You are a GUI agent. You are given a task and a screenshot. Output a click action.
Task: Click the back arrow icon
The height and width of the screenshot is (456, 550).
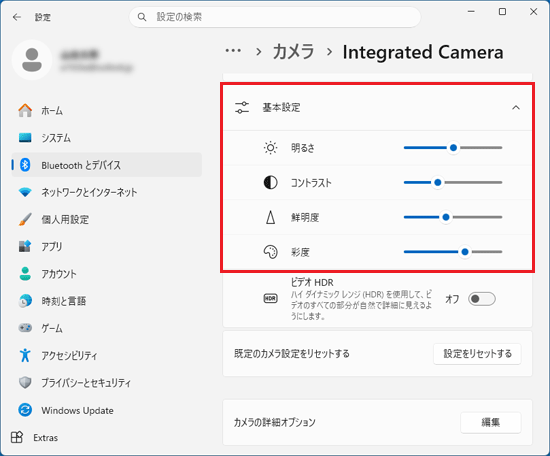pos(16,17)
